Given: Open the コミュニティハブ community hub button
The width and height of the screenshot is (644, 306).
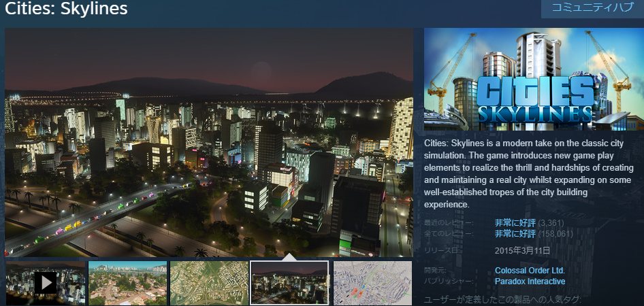Looking at the screenshot, I should coord(592,8).
